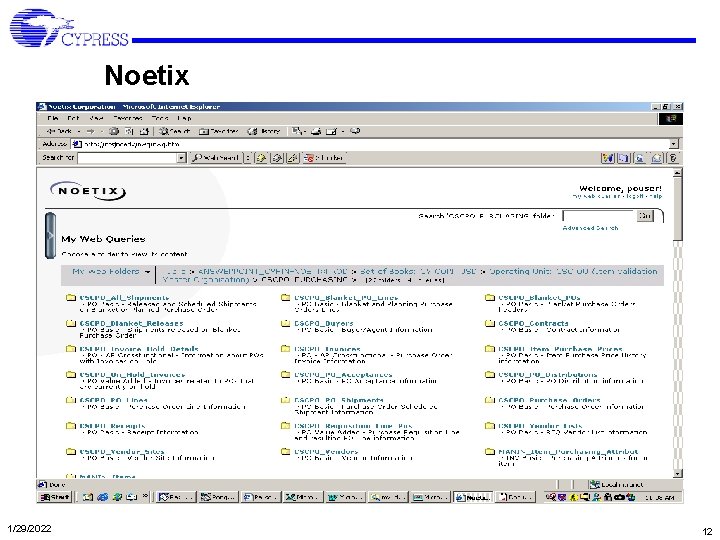This screenshot has width=720, height=540.
Task: Click the Discuss icon in toolbar
Action: click(355, 131)
